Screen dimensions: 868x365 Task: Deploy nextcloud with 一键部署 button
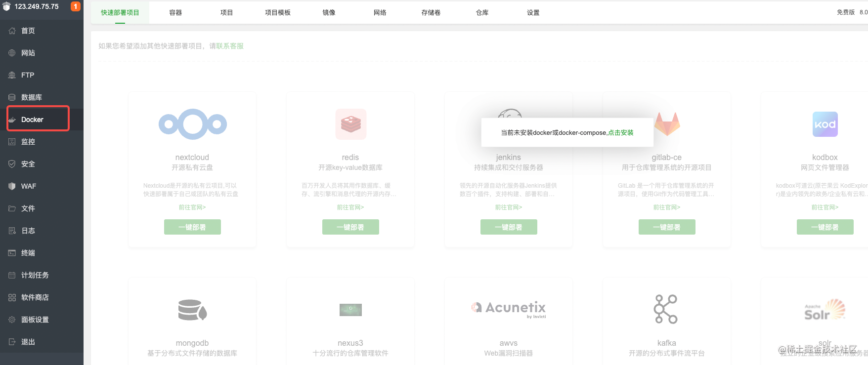[192, 227]
